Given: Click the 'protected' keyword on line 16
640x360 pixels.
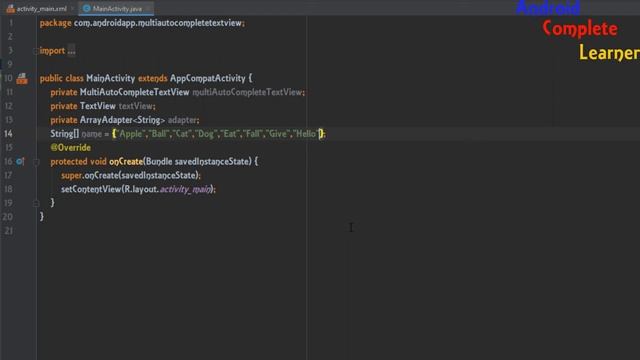Looking at the screenshot, I should pyautogui.click(x=69, y=162).
